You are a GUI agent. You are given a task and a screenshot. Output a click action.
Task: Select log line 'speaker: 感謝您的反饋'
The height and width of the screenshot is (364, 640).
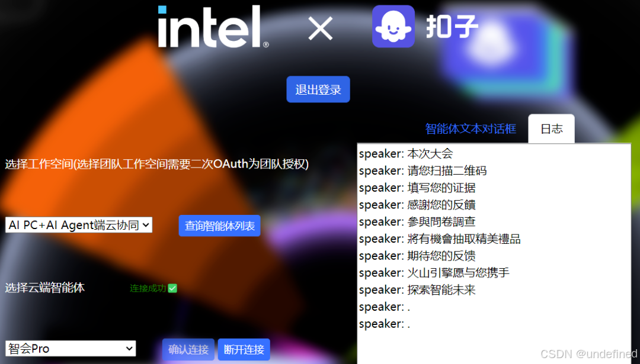pyautogui.click(x=417, y=205)
